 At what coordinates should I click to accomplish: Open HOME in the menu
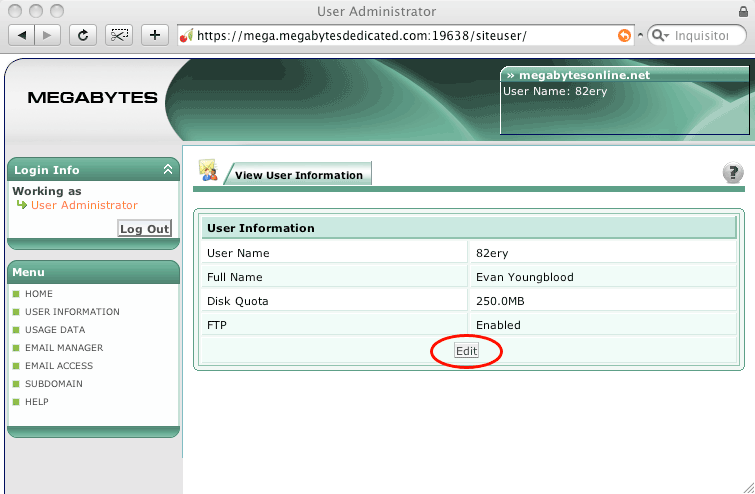point(39,294)
